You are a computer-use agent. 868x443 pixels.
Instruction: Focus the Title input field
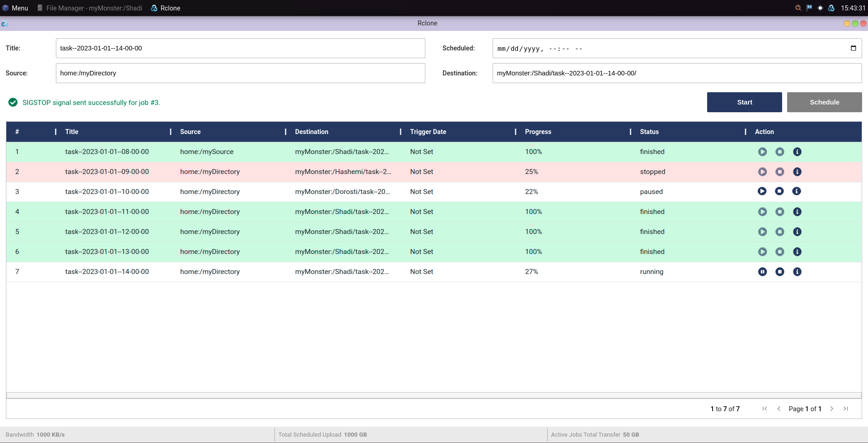pyautogui.click(x=240, y=48)
